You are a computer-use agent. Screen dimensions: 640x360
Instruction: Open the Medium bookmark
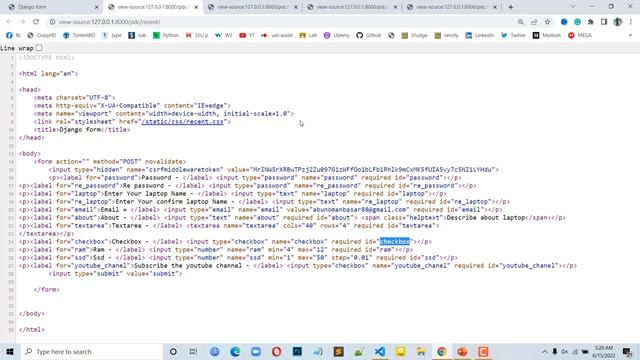click(547, 36)
